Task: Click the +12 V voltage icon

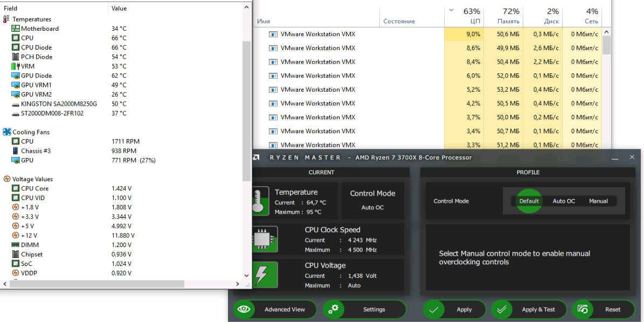Action: point(15,236)
